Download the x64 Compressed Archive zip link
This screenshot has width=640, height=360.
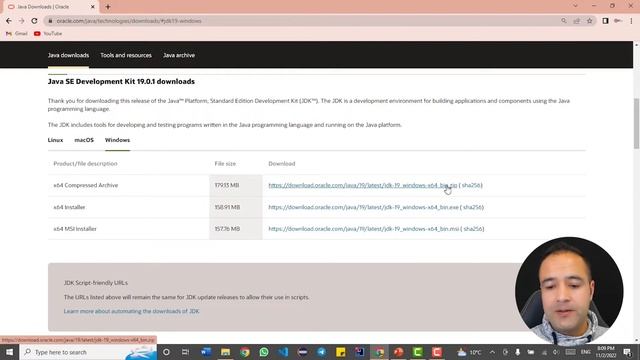[362, 185]
